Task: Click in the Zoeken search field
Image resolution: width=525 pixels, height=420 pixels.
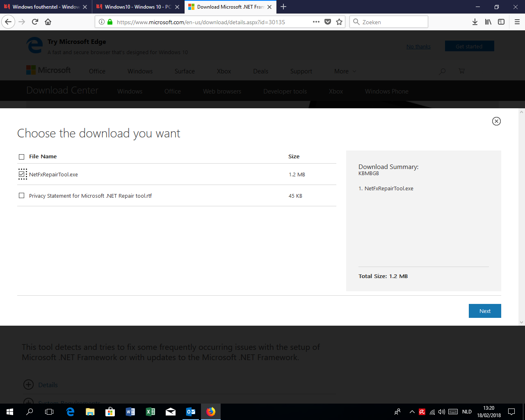Action: click(389, 22)
